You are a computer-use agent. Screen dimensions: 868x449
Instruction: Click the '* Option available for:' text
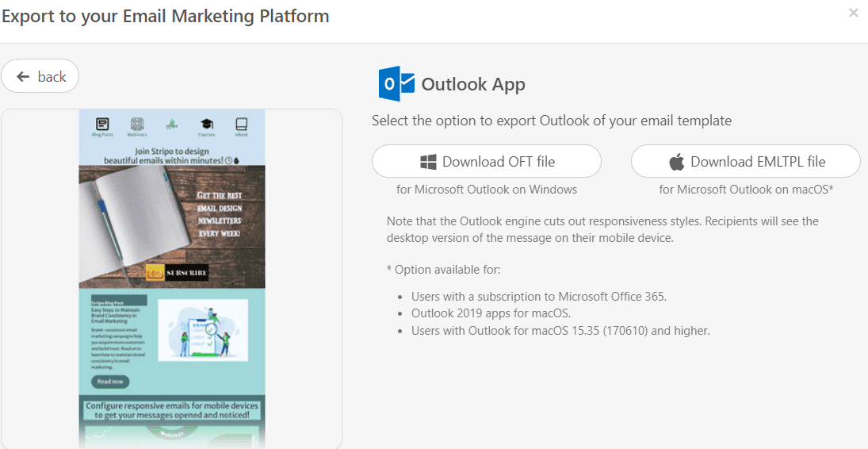443,270
